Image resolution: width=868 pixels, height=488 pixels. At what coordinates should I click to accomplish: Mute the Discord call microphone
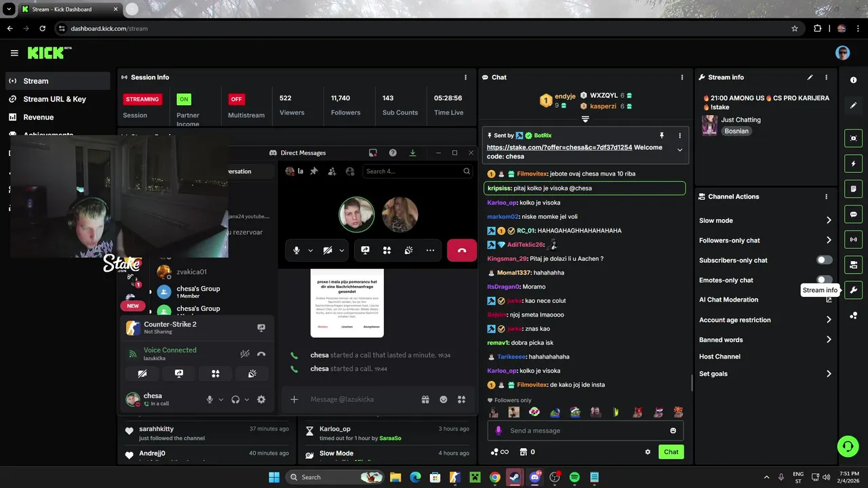296,250
